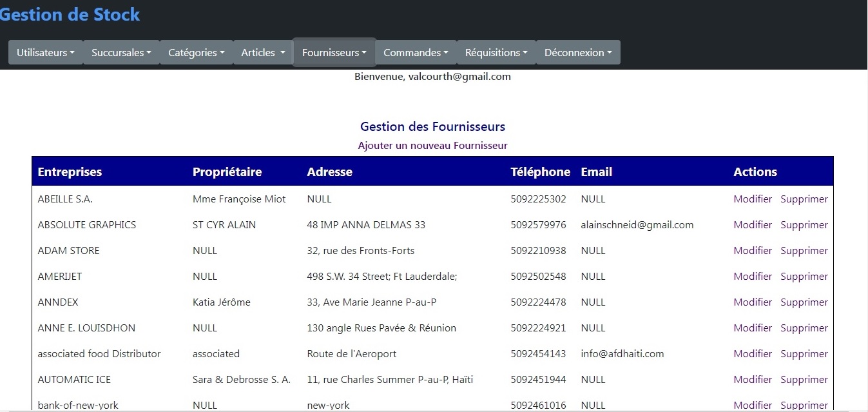Viewport: 868px width, 412px height.
Task: Modify the ABEILLE S.A. supplier
Action: coord(752,199)
